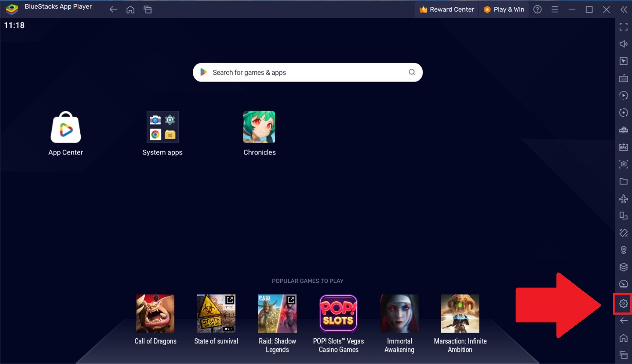Take a screenshot with the camera icon

point(623,164)
